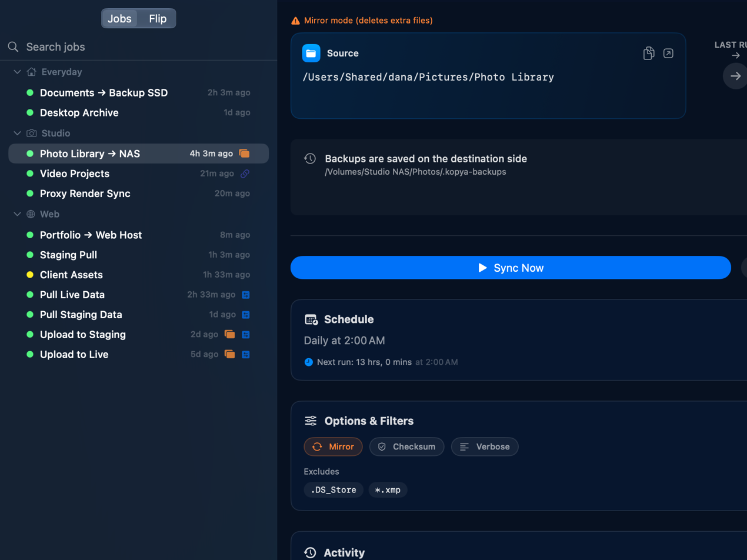The image size is (747, 560).
Task: Click the link icon on the Video Projects row
Action: [245, 174]
